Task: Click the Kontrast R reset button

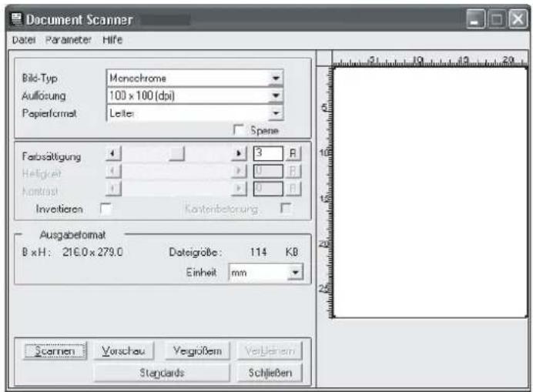Action: [293, 189]
